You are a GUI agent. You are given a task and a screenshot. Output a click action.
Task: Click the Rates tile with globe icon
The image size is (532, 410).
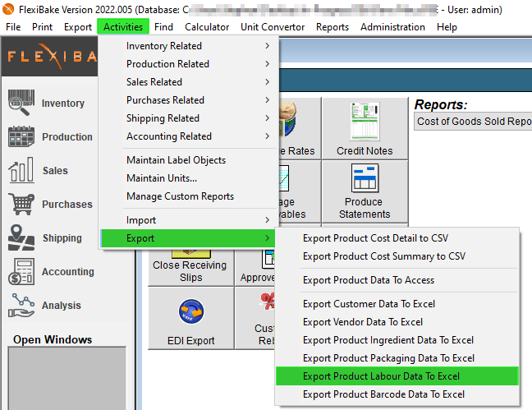300,128
